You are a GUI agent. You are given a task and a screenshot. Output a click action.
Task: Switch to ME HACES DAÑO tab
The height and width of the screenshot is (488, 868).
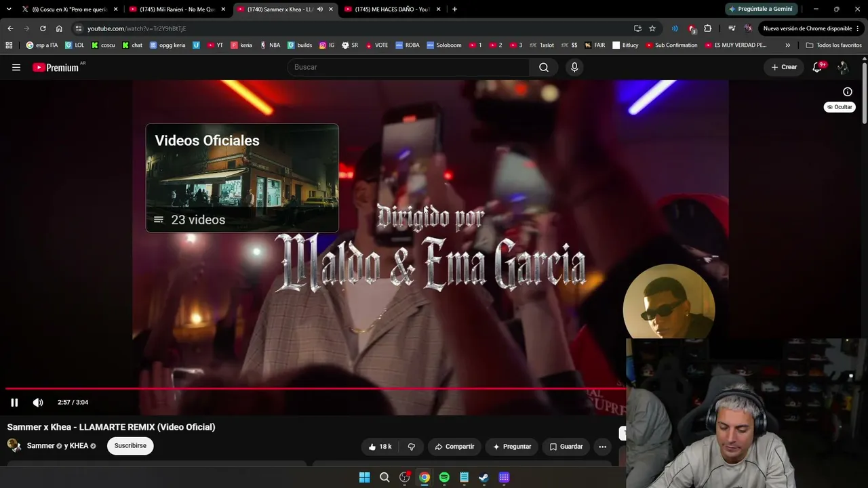(392, 9)
